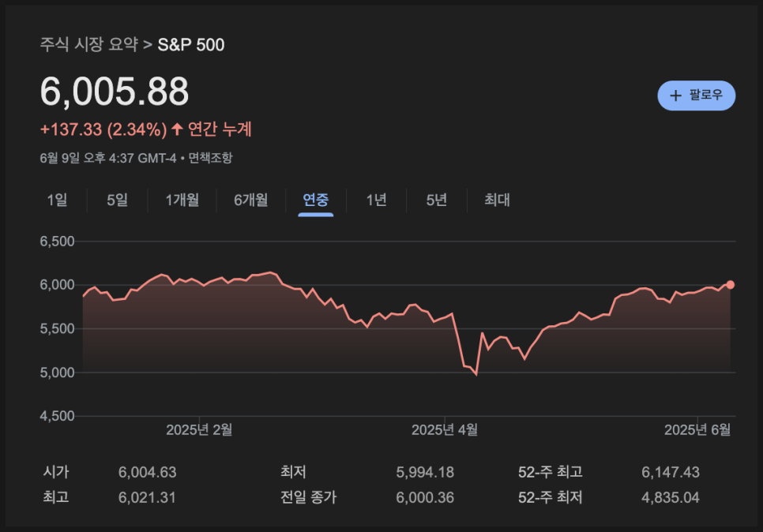Choose the 5년 range tab
The width and height of the screenshot is (763, 532).
point(437,200)
